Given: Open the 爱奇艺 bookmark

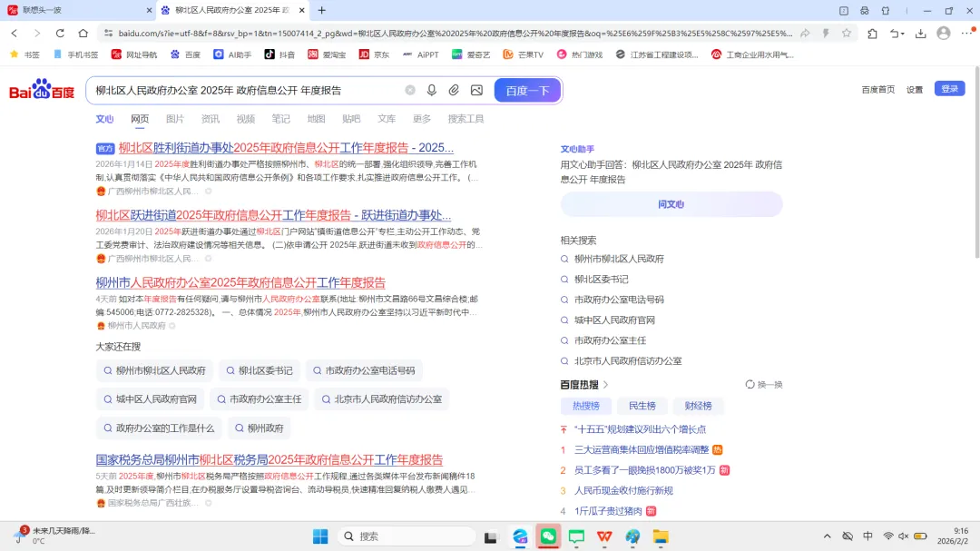Looking at the screenshot, I should pos(471,54).
